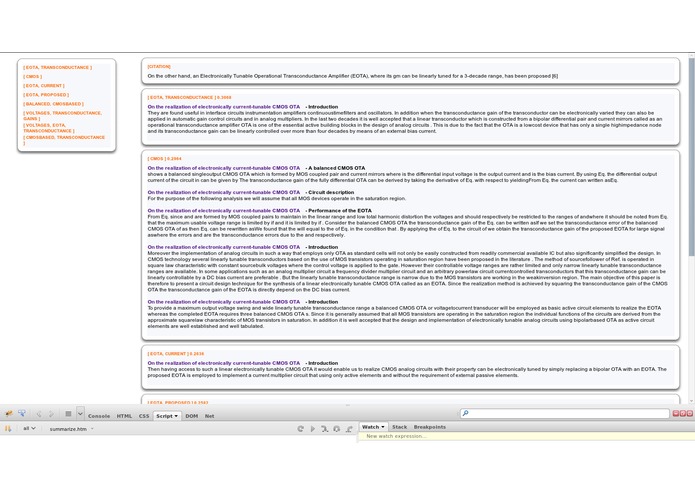Open paper title link above 'A balanced CMOS OTA'
Image resolution: width=695 pixels, height=494 pixels.
click(224, 168)
